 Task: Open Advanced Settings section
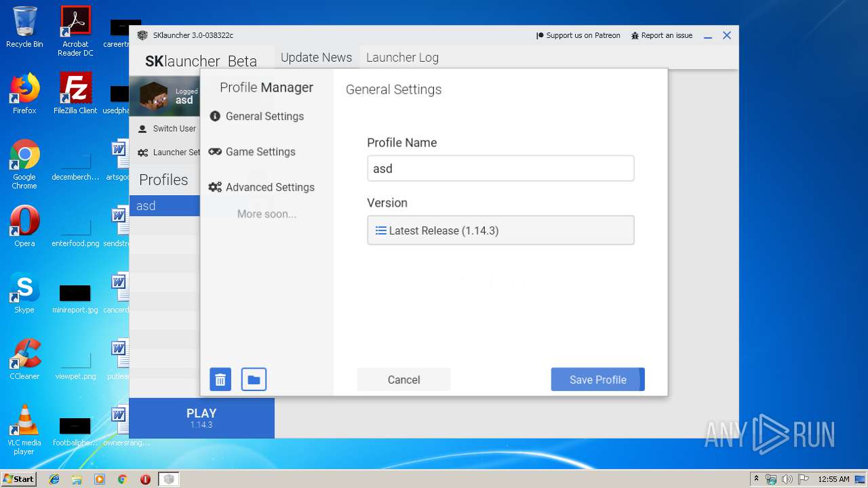[262, 187]
